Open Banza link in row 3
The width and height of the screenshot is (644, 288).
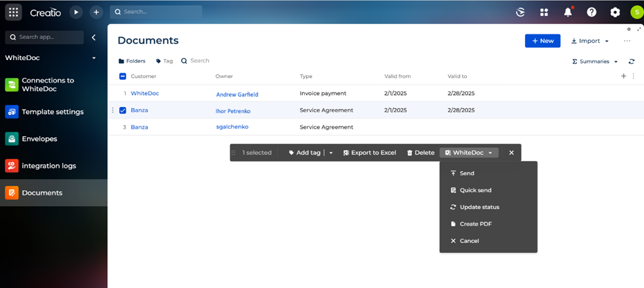(x=140, y=127)
